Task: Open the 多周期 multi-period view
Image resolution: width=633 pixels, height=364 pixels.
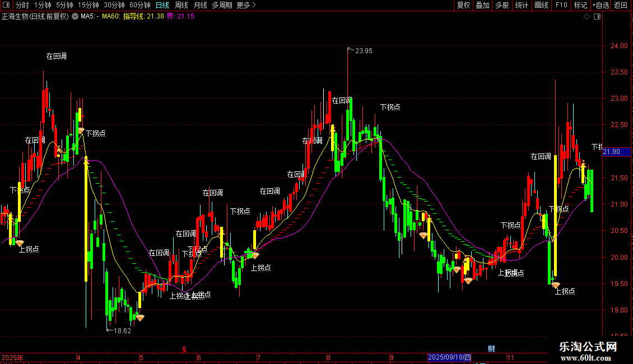Action: (222, 5)
